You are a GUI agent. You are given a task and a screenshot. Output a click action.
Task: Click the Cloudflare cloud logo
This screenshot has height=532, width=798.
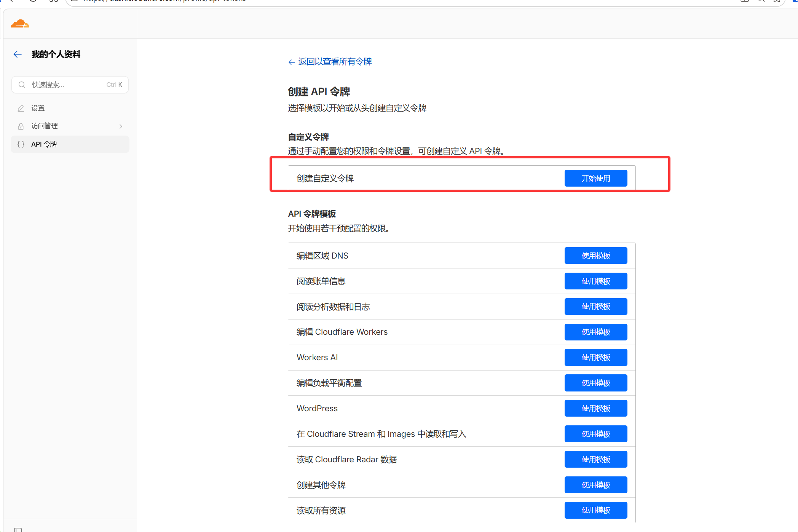click(20, 24)
